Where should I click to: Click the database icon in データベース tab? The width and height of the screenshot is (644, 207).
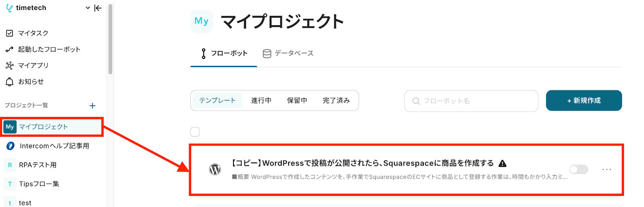267,53
